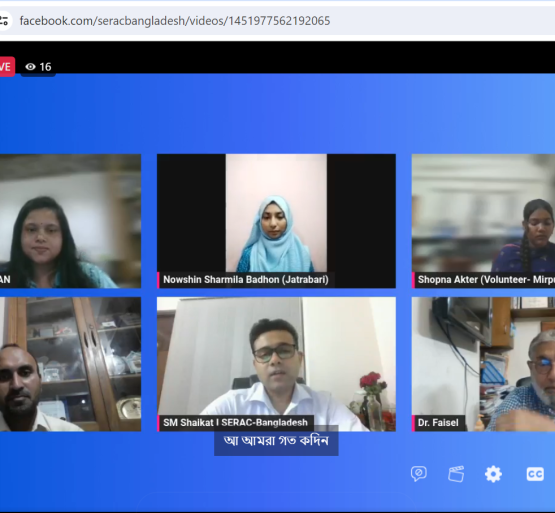555x513 pixels.
Task: Click the facebook.com URL in address bar
Action: click(175, 21)
